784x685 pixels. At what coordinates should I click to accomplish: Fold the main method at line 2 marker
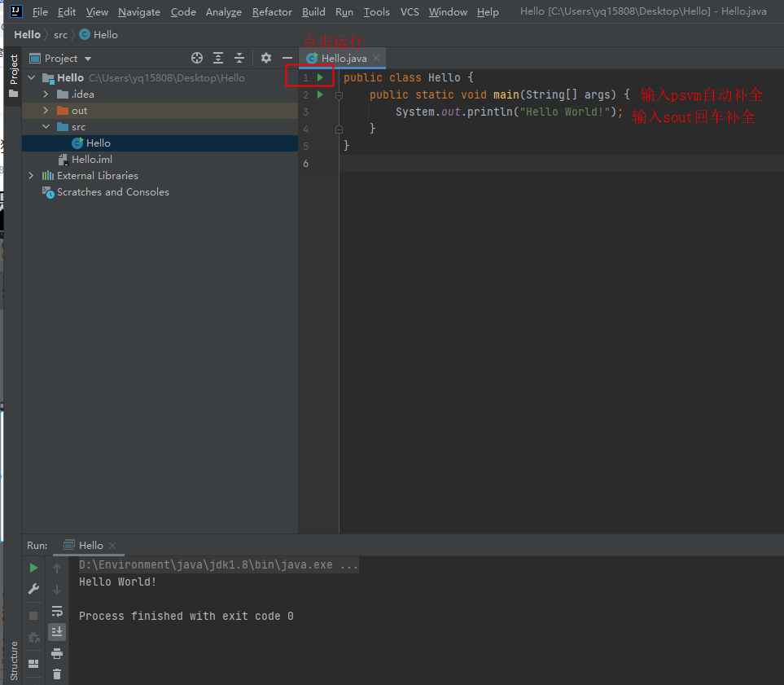coord(339,95)
